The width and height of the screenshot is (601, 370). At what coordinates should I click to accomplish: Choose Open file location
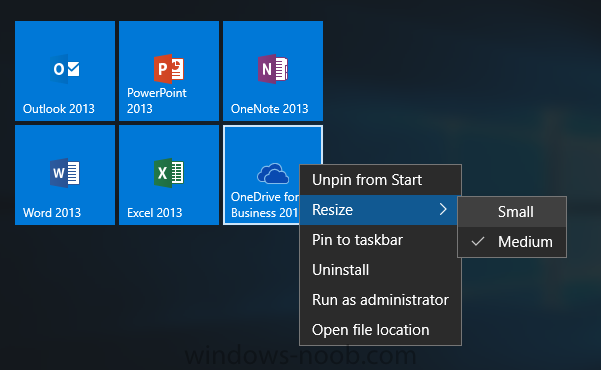(x=380, y=330)
